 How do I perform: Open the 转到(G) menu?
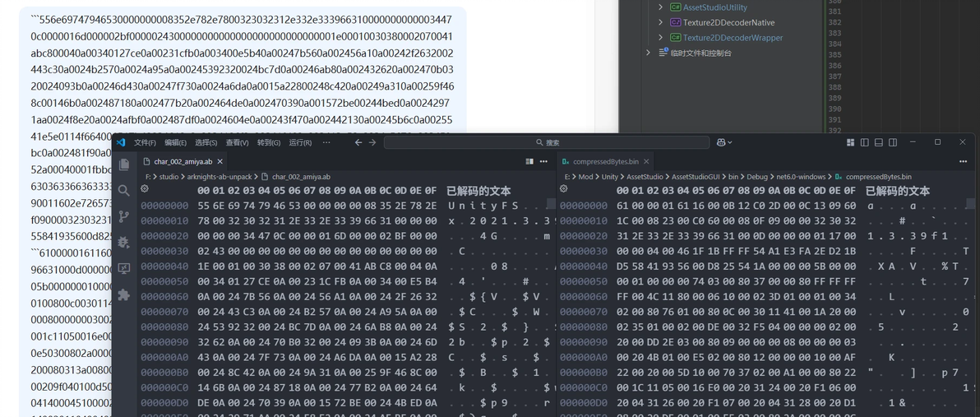pyautogui.click(x=269, y=142)
